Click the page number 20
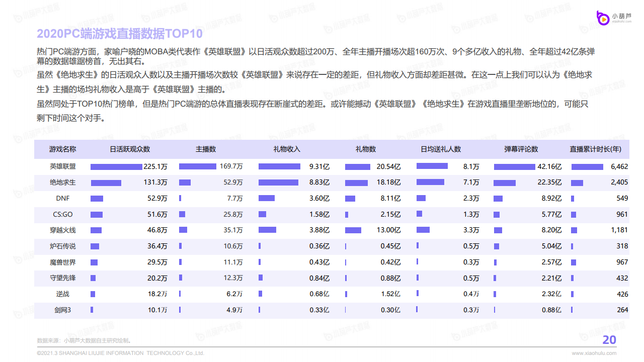The image size is (644, 362). [609, 340]
